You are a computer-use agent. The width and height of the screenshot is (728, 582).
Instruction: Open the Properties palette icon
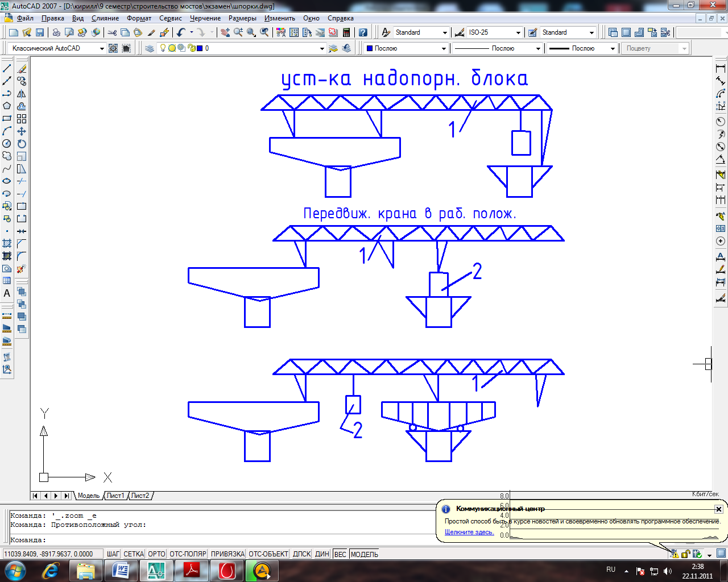point(280,33)
